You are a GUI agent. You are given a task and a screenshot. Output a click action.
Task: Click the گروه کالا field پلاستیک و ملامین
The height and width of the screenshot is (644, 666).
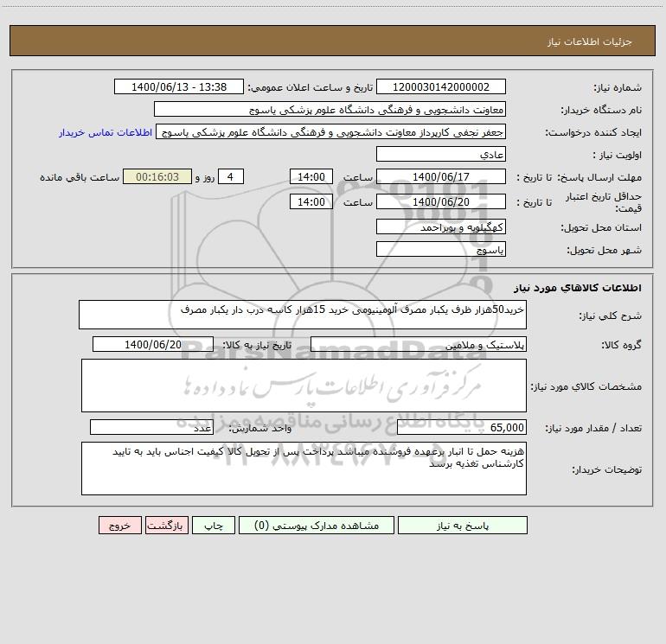coord(419,345)
